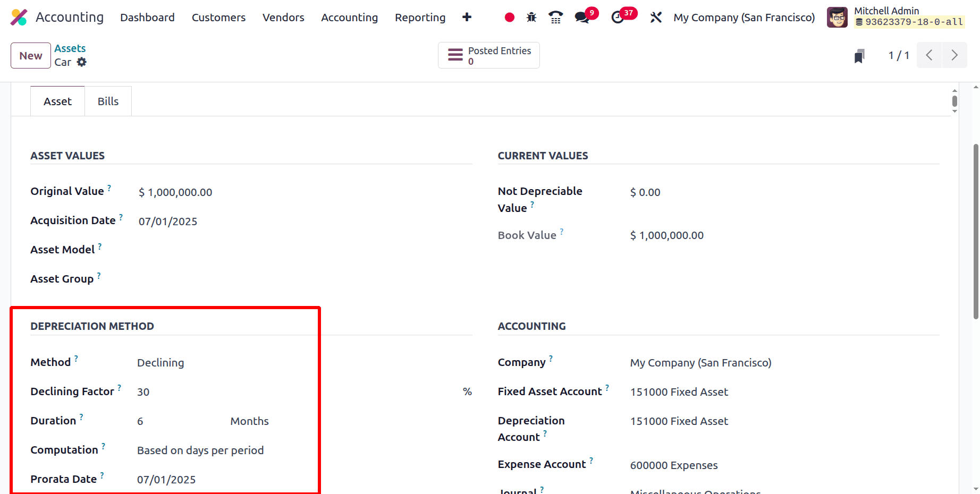The height and width of the screenshot is (494, 980).
Task: View the activities clock showing 37
Action: click(618, 17)
